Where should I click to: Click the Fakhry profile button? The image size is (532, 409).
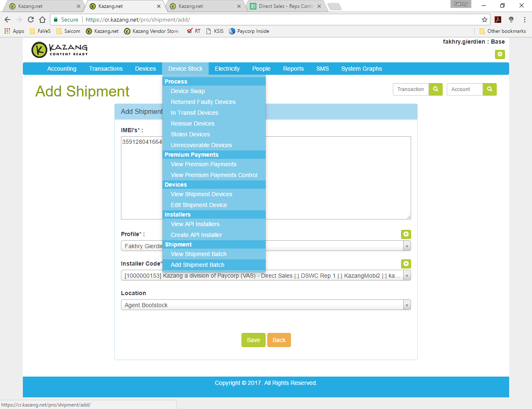click(x=461, y=4)
